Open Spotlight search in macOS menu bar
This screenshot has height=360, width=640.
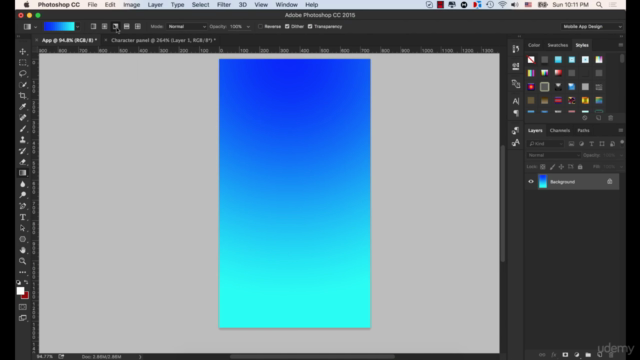[599, 5]
